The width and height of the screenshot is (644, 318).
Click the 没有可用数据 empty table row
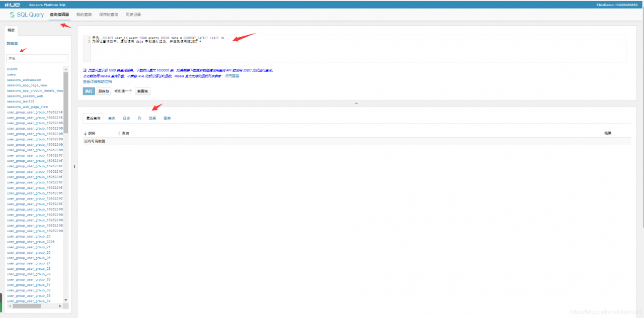click(x=357, y=141)
